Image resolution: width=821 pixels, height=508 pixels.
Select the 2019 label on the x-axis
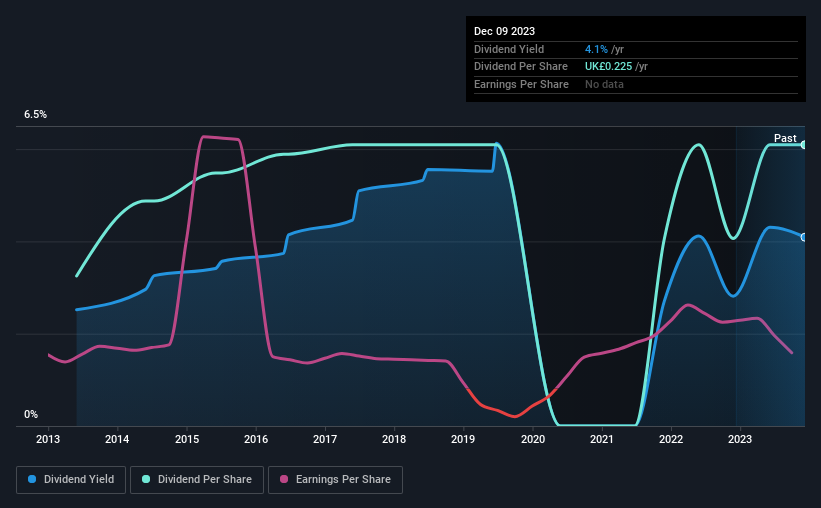tap(463, 439)
